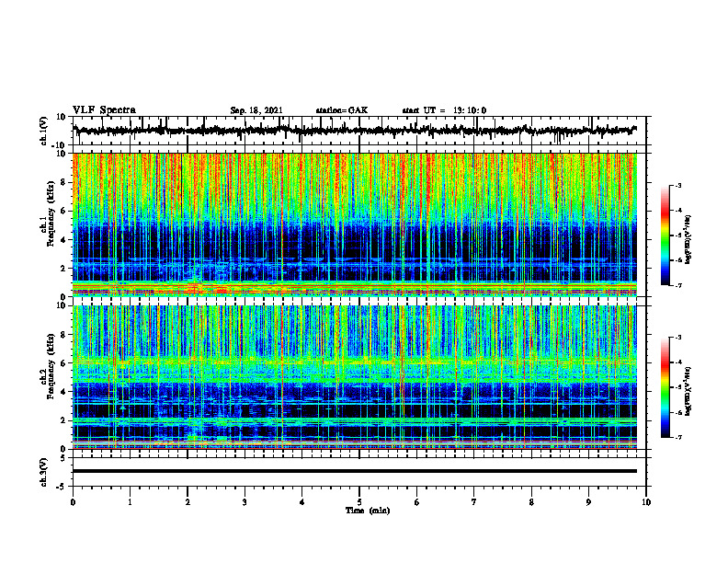The width and height of the screenshot is (728, 563).
Task: Click the "station=GAK" header label
Action: tap(342, 110)
